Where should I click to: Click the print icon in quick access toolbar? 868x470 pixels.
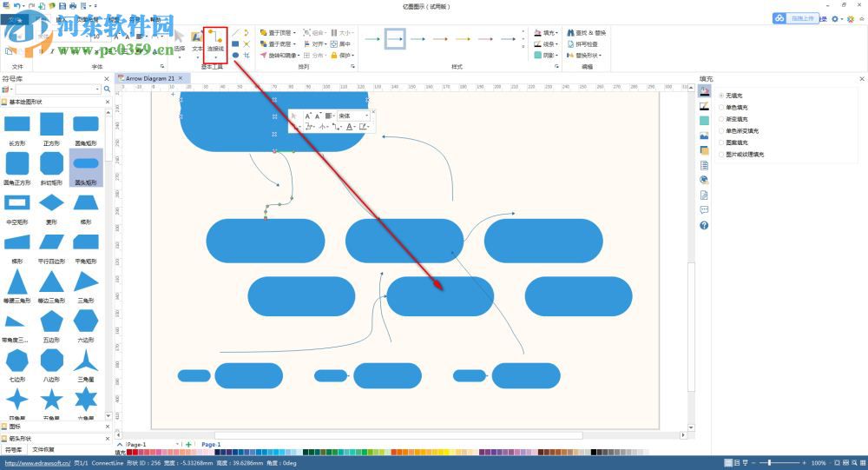73,5
